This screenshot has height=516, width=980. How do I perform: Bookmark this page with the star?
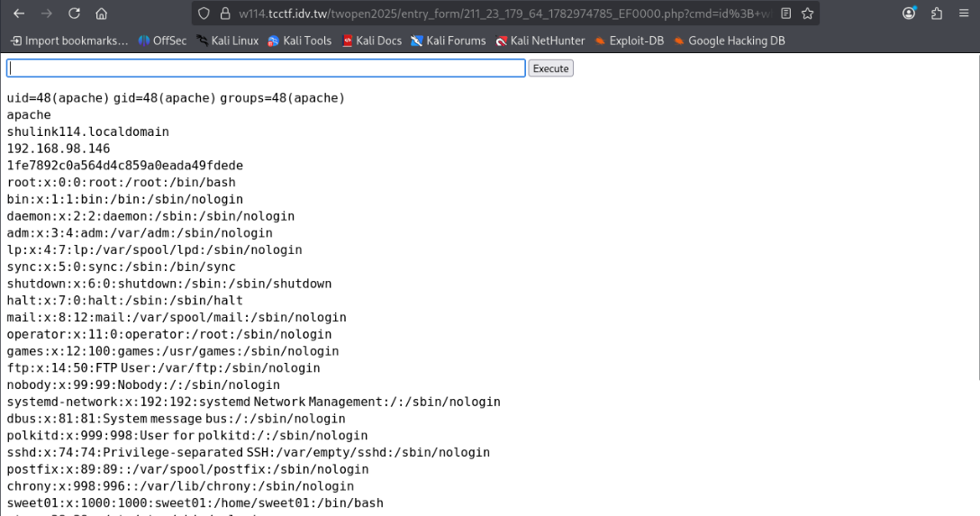(x=807, y=14)
